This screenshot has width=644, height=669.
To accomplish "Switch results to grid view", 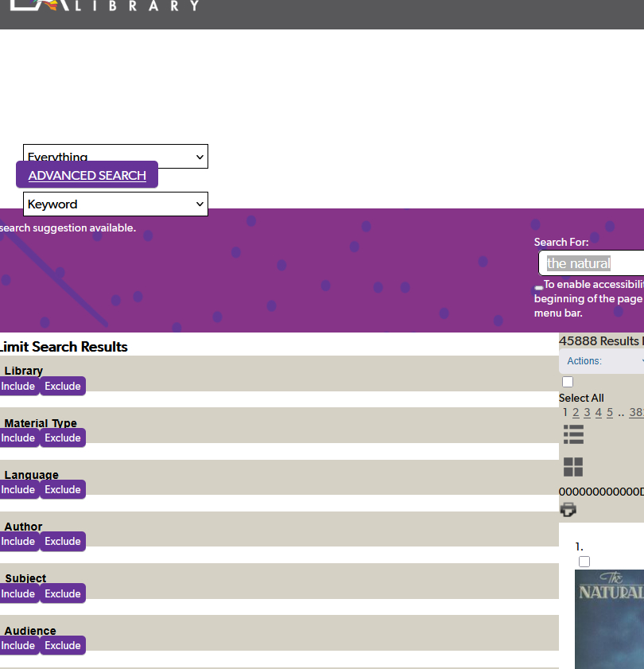I will (x=573, y=467).
